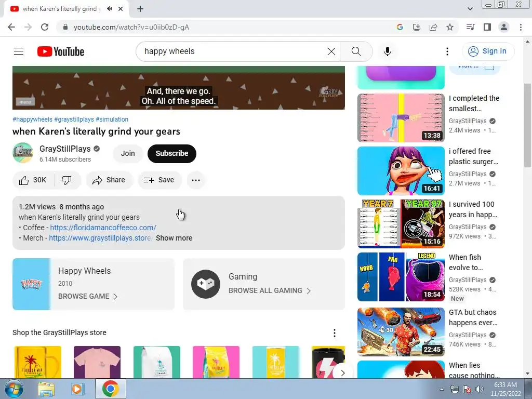
Task: Dislike the video with thumbs down
Action: tap(67, 180)
